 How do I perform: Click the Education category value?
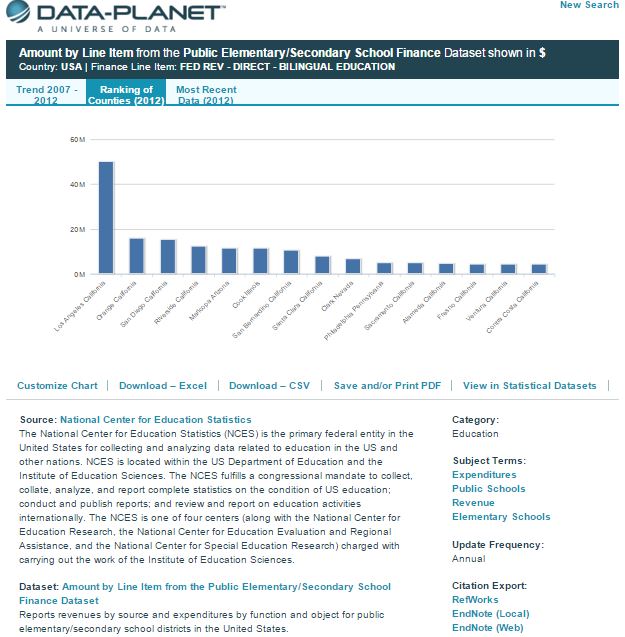pos(475,433)
